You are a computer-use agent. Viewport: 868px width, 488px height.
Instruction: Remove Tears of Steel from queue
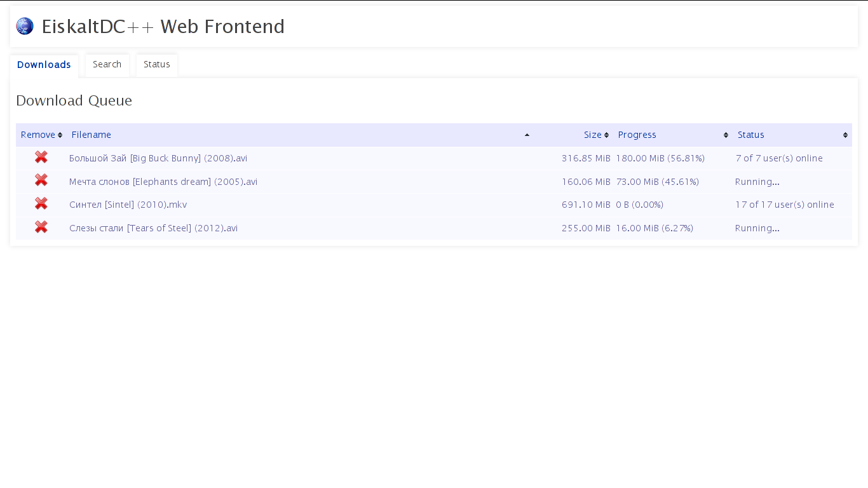click(41, 227)
